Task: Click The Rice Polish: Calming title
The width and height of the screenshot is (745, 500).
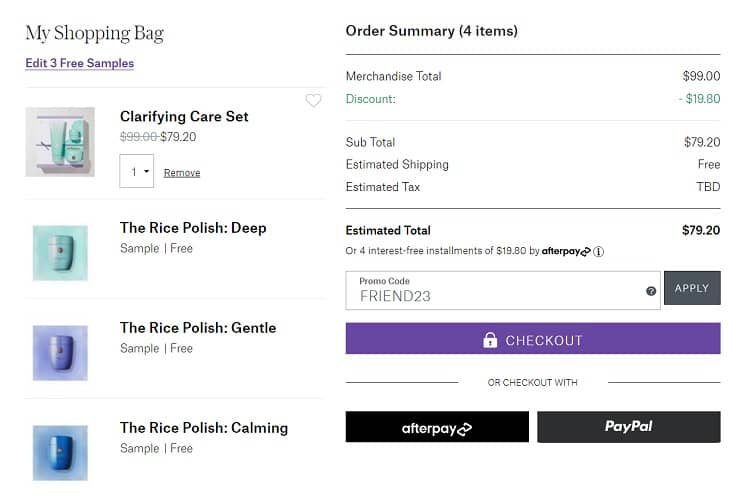Action: (204, 428)
